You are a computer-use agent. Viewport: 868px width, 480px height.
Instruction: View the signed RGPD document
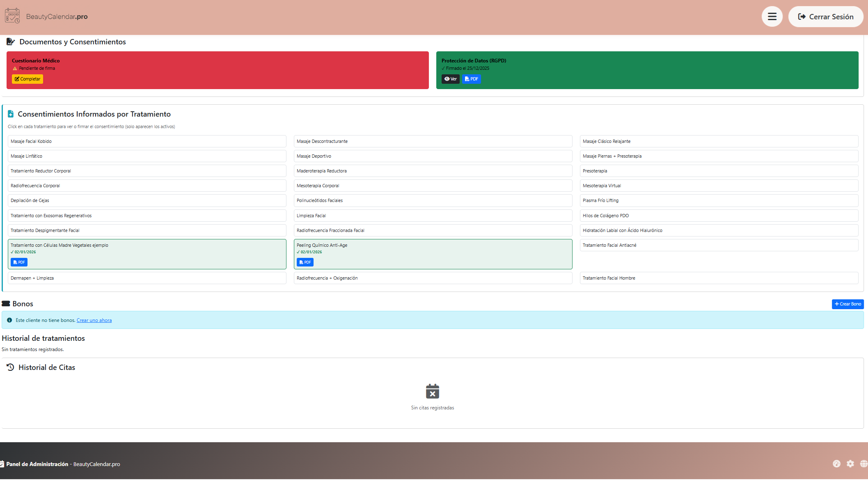[x=450, y=79]
